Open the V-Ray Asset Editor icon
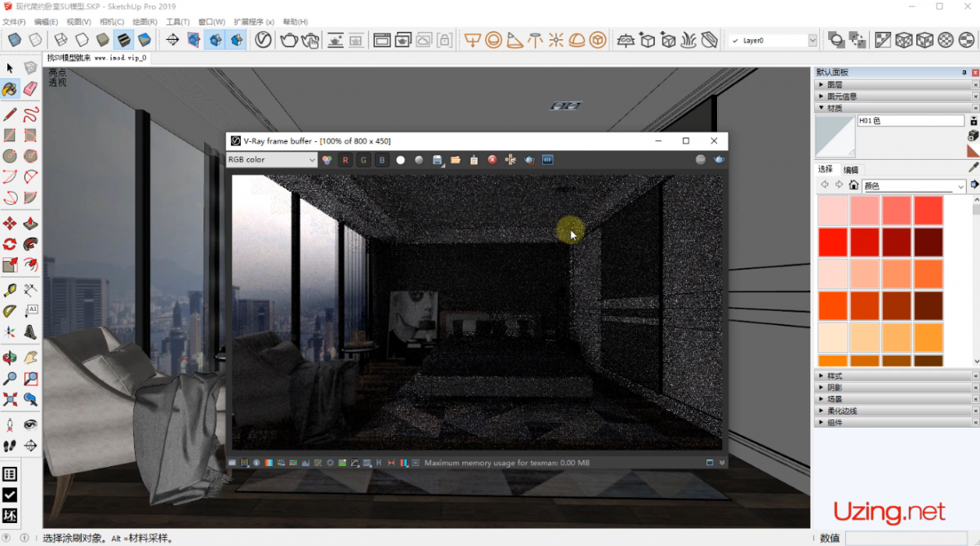The image size is (980, 546). [263, 39]
